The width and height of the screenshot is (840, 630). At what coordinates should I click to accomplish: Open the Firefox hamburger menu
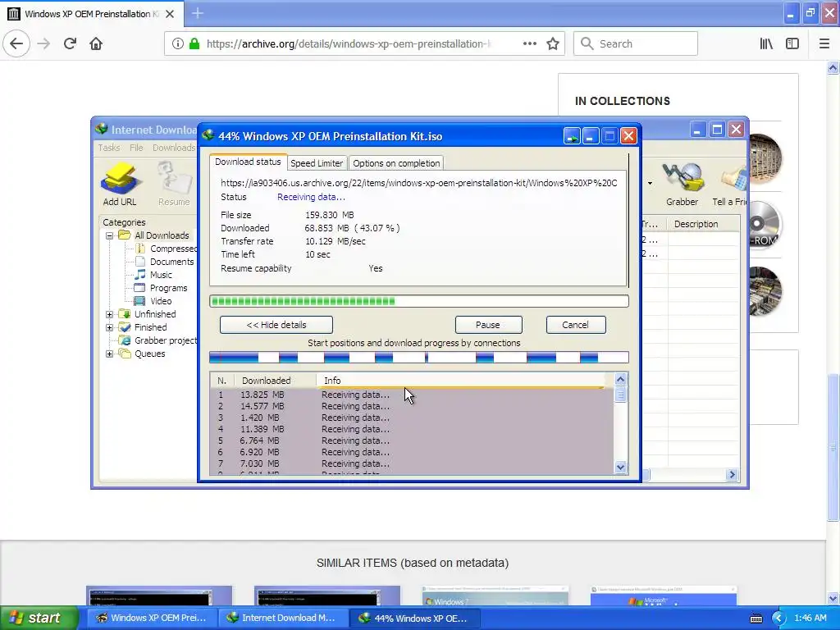[x=824, y=43]
